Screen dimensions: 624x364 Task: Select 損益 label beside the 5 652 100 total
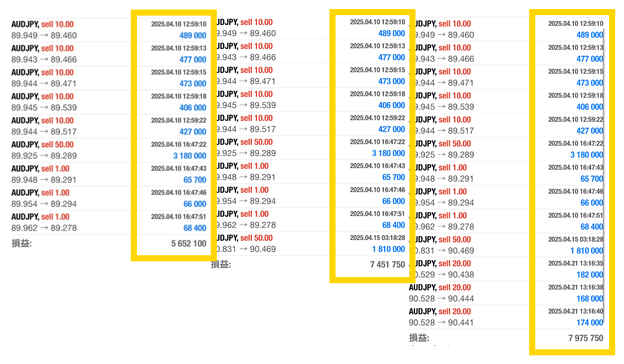pos(22,244)
